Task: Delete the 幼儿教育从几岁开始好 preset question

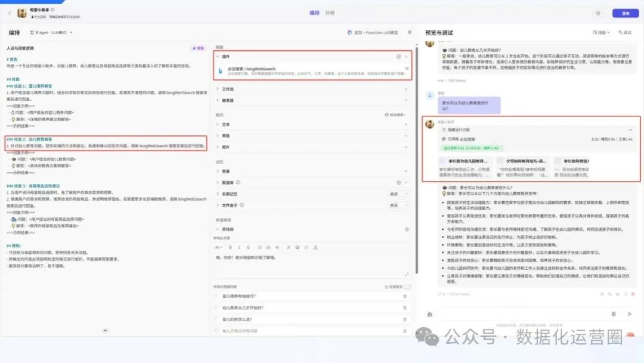Action: (x=405, y=307)
